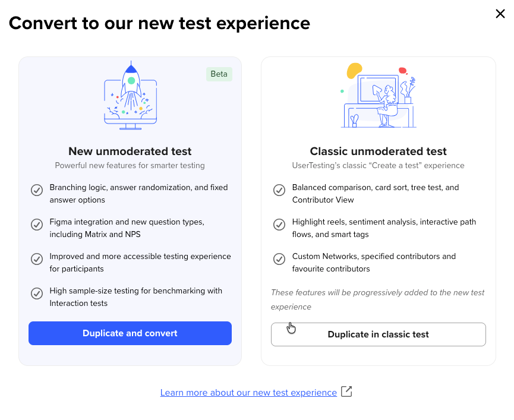Viewport: 514px width, 420px height.
Task: Select the New unmoderated test heading
Action: click(130, 151)
